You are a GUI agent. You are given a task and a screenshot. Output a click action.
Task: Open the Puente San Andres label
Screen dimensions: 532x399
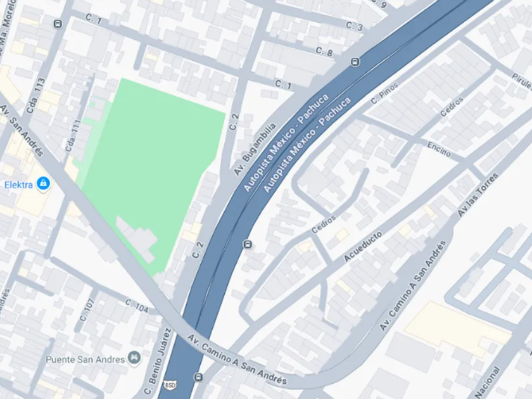(85, 360)
